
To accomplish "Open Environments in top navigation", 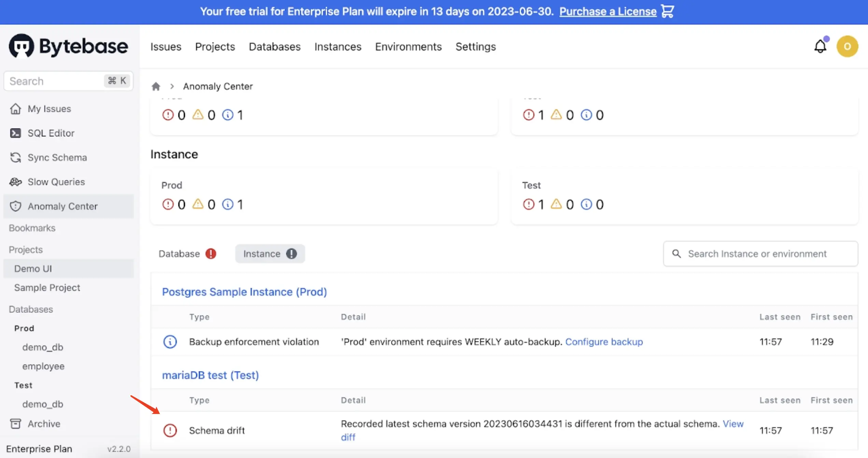I will tap(408, 46).
